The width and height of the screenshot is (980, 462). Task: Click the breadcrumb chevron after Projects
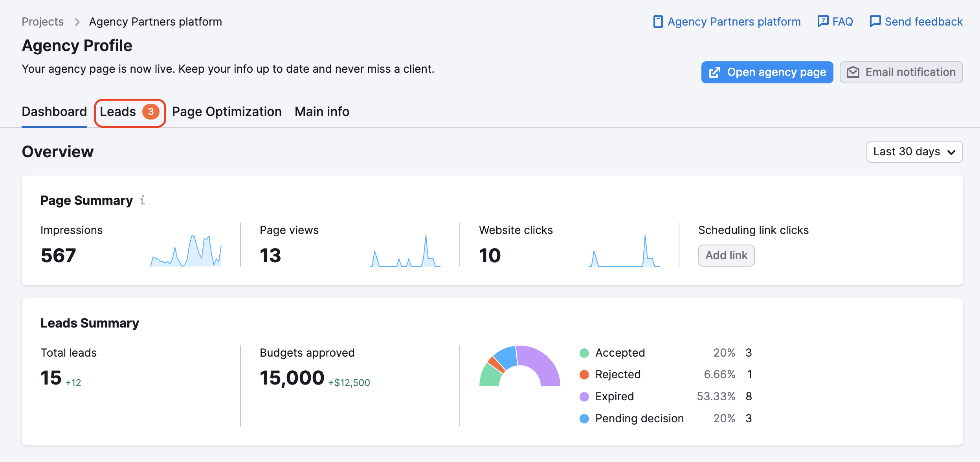77,22
